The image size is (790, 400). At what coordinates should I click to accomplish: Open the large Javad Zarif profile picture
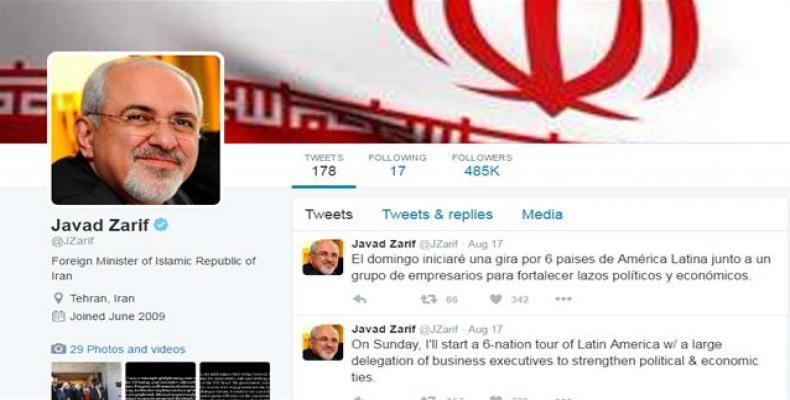point(136,129)
